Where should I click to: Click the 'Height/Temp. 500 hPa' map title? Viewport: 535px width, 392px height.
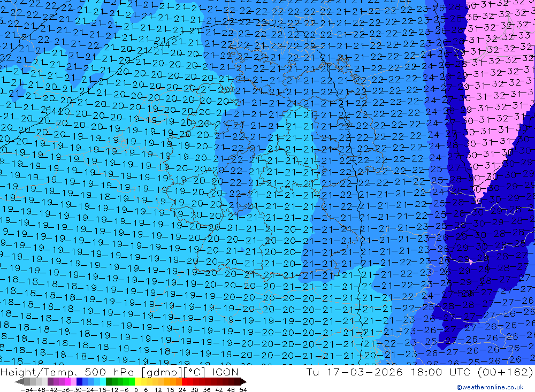coord(67,372)
